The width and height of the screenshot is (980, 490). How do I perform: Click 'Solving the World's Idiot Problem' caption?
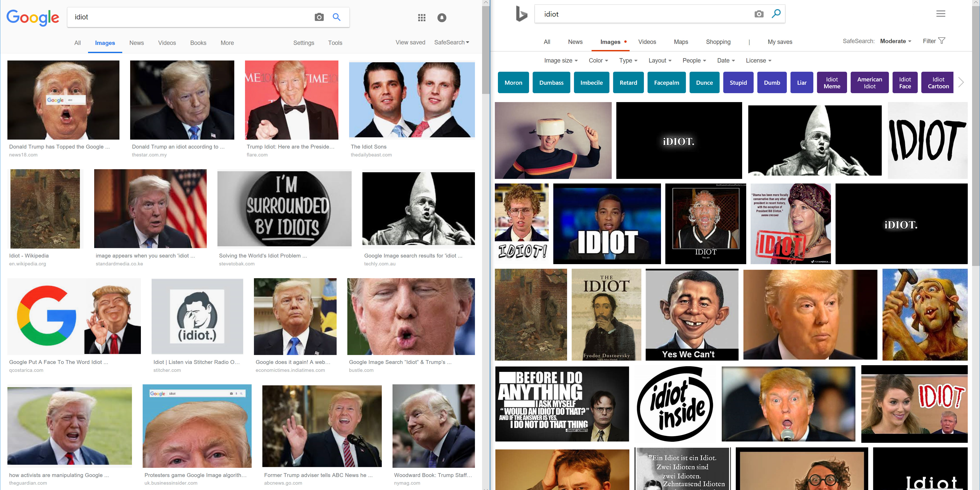click(x=263, y=256)
